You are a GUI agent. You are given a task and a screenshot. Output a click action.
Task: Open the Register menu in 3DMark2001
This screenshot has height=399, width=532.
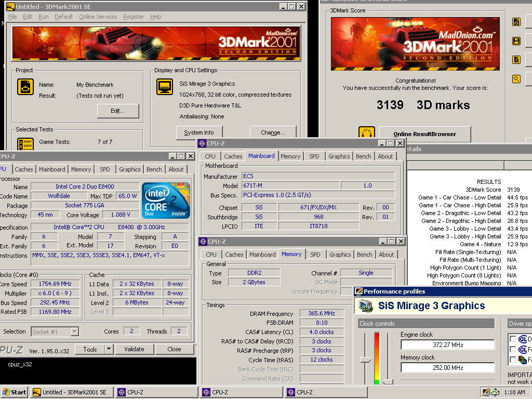pyautogui.click(x=134, y=17)
